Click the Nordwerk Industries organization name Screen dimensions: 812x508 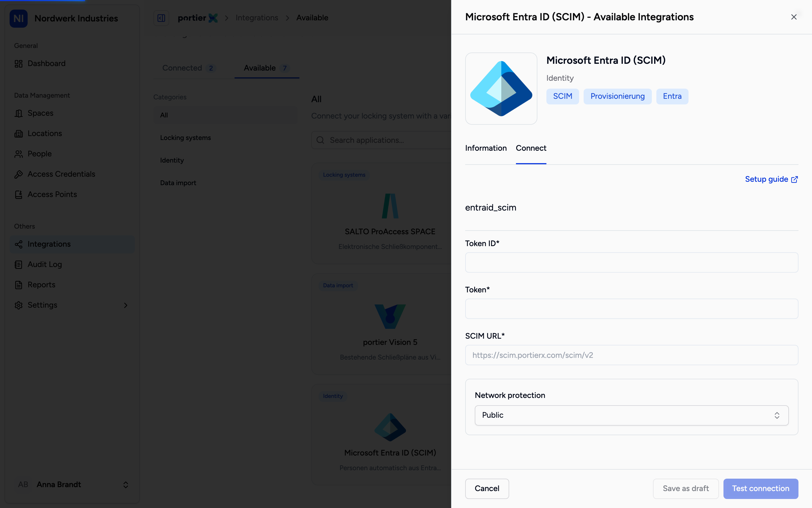click(76, 18)
